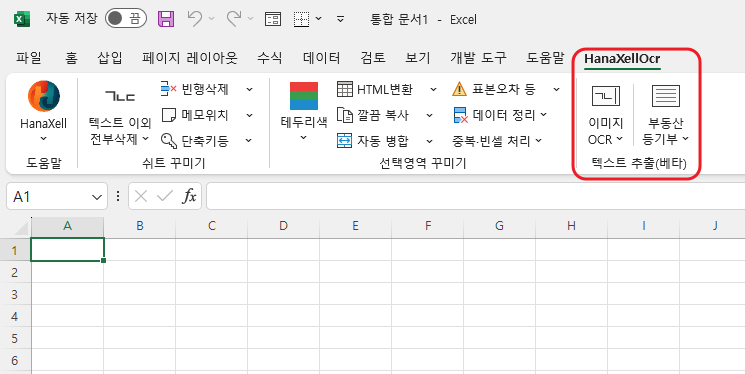The width and height of the screenshot is (745, 374).
Task: Expand the HTML변환 dropdown arrow
Action: pyautogui.click(x=433, y=89)
